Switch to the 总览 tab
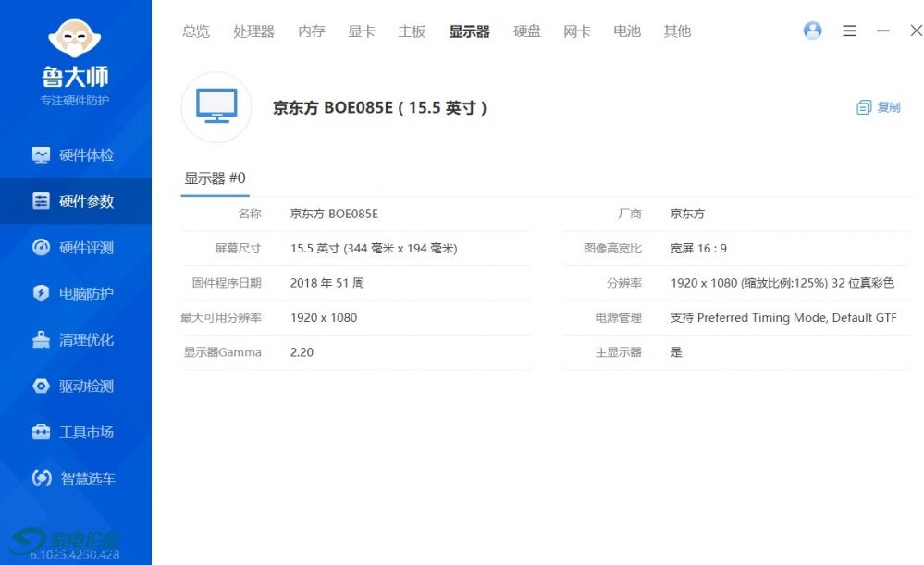 (x=196, y=31)
